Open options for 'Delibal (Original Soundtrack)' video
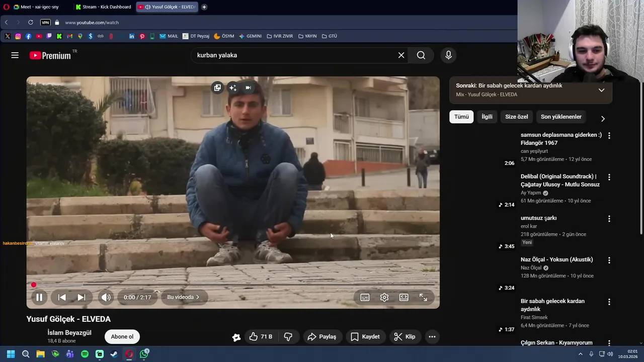 (x=609, y=177)
